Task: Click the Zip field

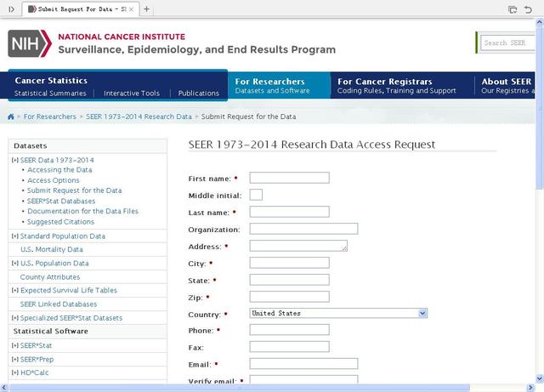Action: pyautogui.click(x=289, y=297)
